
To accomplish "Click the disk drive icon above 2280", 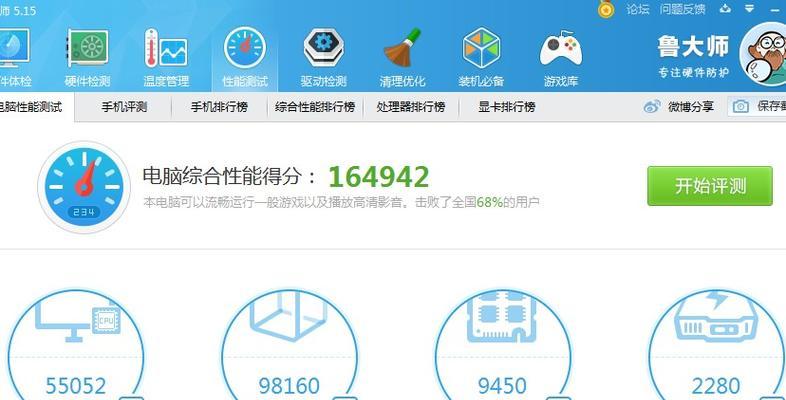I will click(x=716, y=317).
